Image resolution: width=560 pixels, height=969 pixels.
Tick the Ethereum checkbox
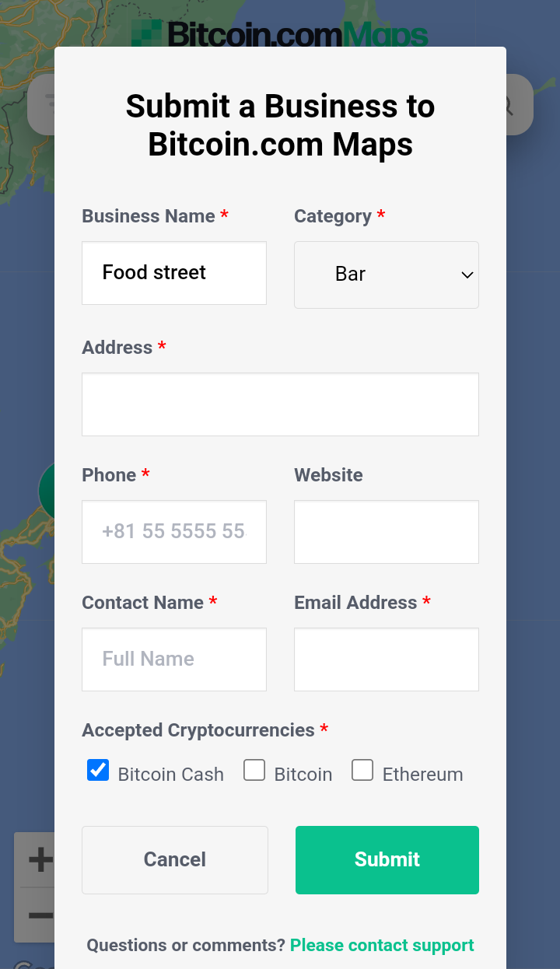pyautogui.click(x=362, y=770)
